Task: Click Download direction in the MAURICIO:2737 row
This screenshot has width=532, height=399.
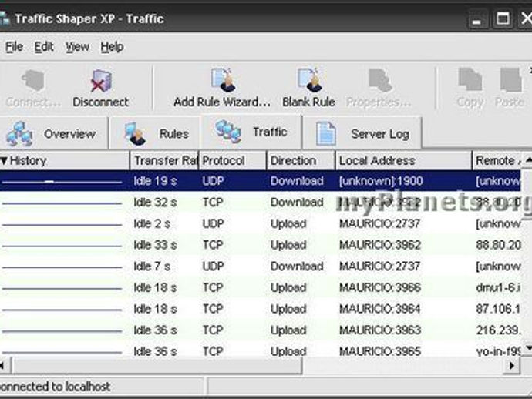Action: [x=297, y=267]
